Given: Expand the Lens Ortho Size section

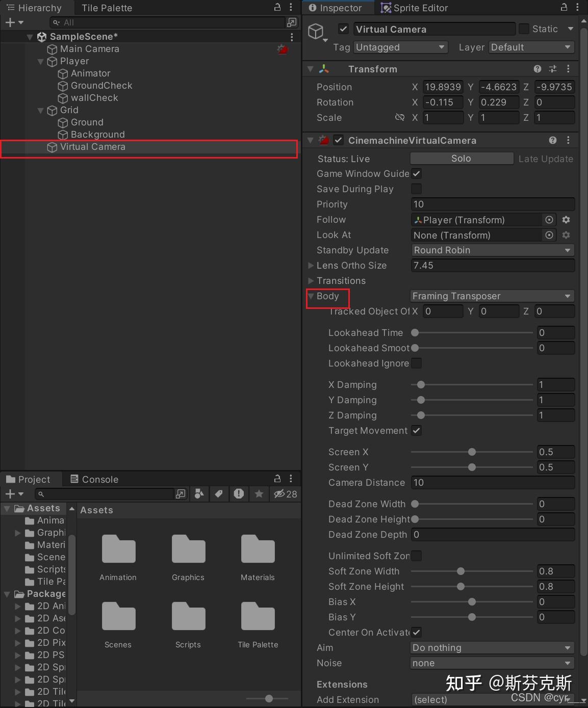Looking at the screenshot, I should pyautogui.click(x=311, y=266).
